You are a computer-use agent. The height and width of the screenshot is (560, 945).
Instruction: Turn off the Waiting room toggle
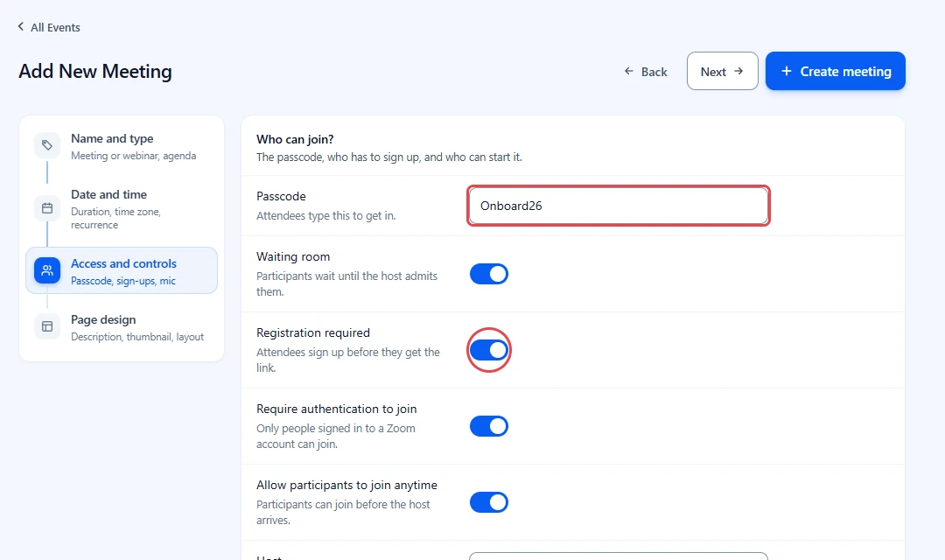pyautogui.click(x=489, y=274)
